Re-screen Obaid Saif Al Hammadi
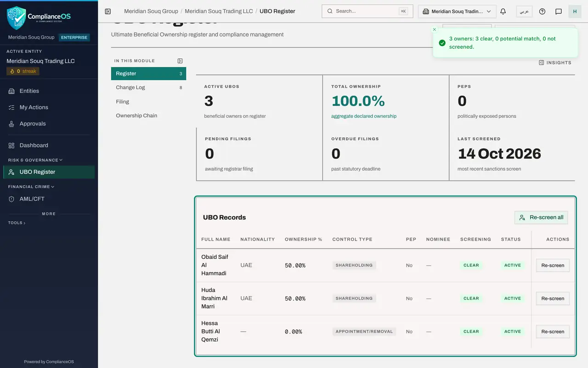 pos(553,265)
